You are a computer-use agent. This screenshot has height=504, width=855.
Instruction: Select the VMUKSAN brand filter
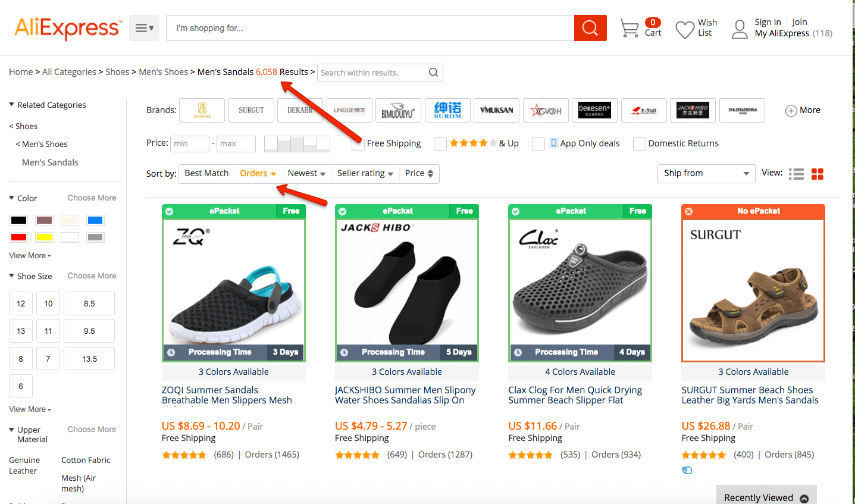point(497,111)
